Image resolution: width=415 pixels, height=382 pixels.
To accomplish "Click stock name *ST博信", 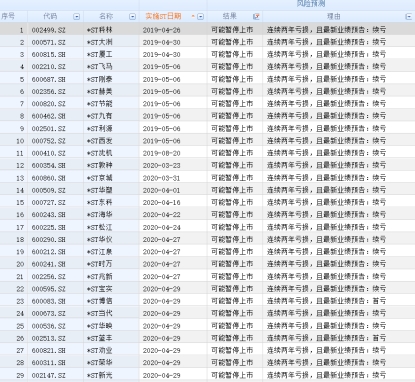I will click(x=99, y=301).
